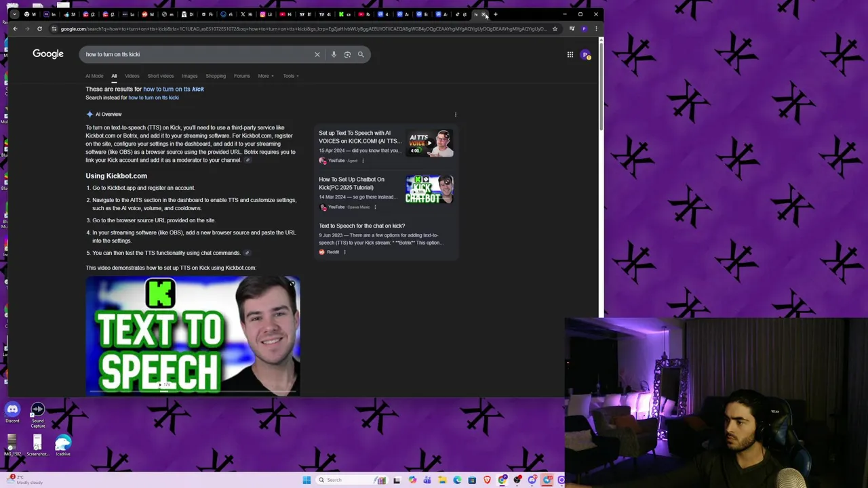Switch to the Forums tab
The image size is (868, 488).
click(242, 76)
